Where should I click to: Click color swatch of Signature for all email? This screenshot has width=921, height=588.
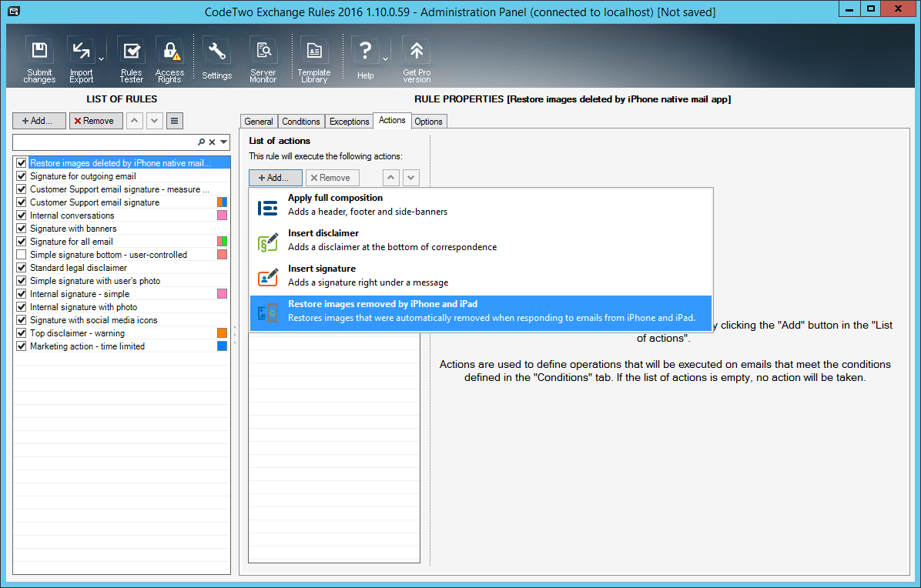point(222,241)
